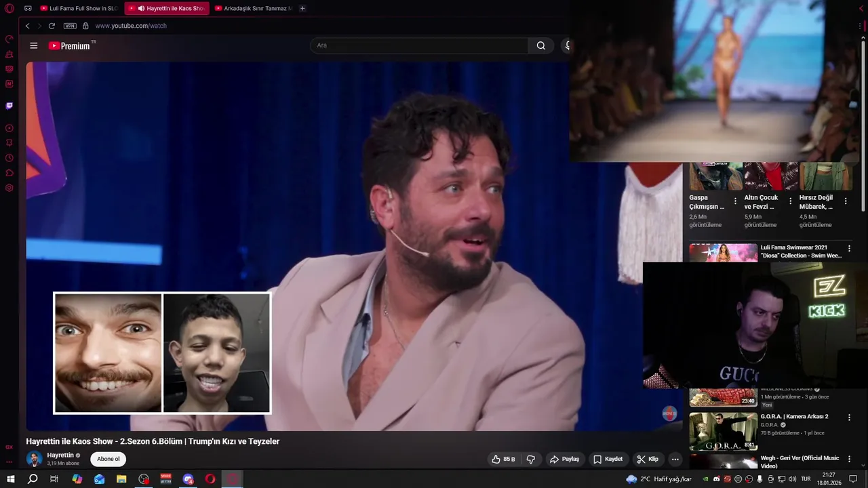Open the G.O.R.A. video thumbnail
868x488 pixels.
pyautogui.click(x=724, y=431)
